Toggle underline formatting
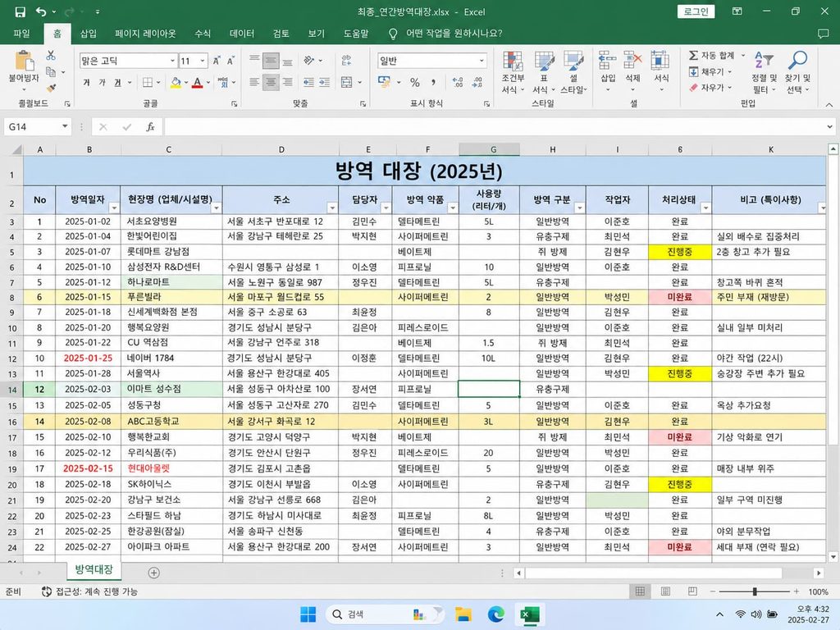Screen dimensions: 840x630 (117, 83)
